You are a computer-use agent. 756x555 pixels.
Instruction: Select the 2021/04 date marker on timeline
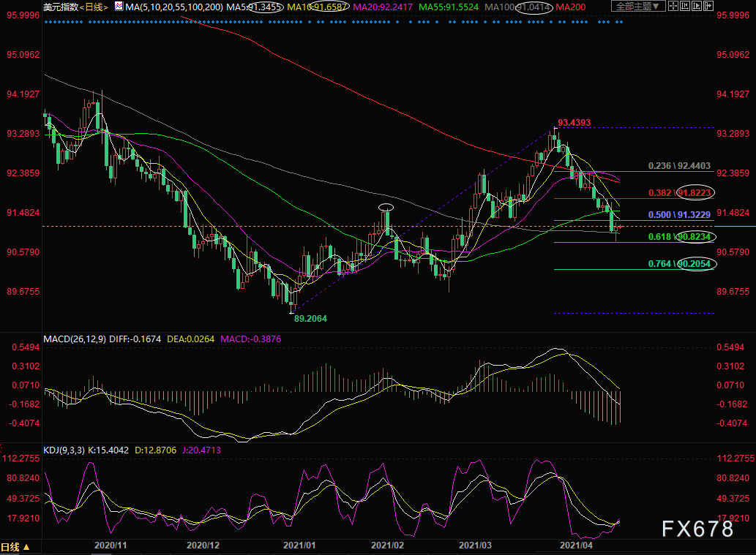pos(576,545)
